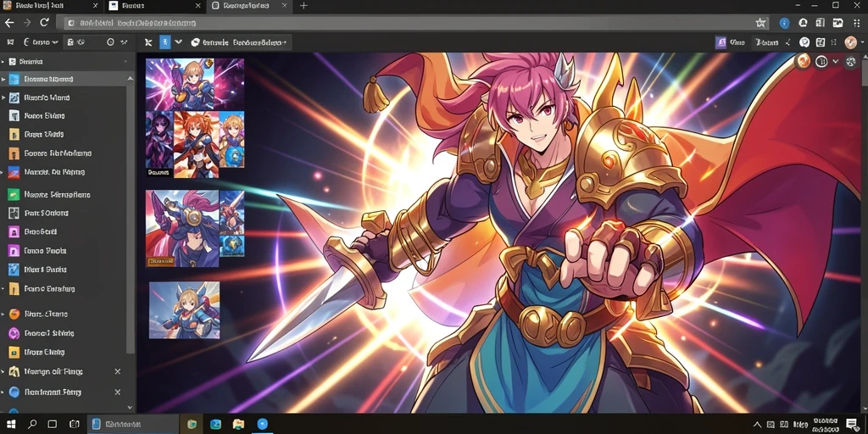
Task: Expand the chevron next to the blue toolbar button
Action: click(178, 42)
